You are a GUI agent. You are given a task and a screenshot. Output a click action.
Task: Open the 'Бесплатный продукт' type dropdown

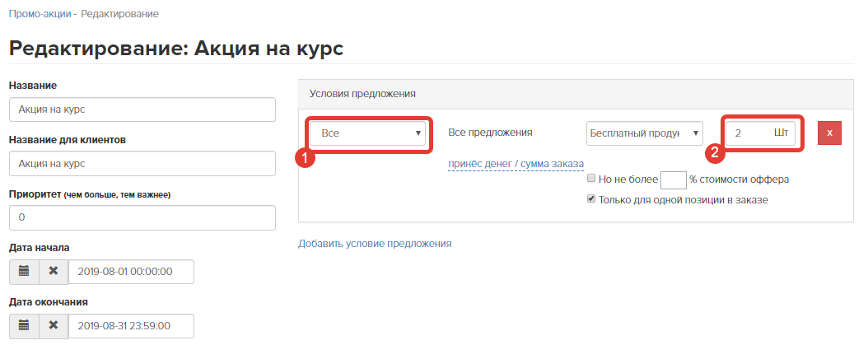point(644,133)
